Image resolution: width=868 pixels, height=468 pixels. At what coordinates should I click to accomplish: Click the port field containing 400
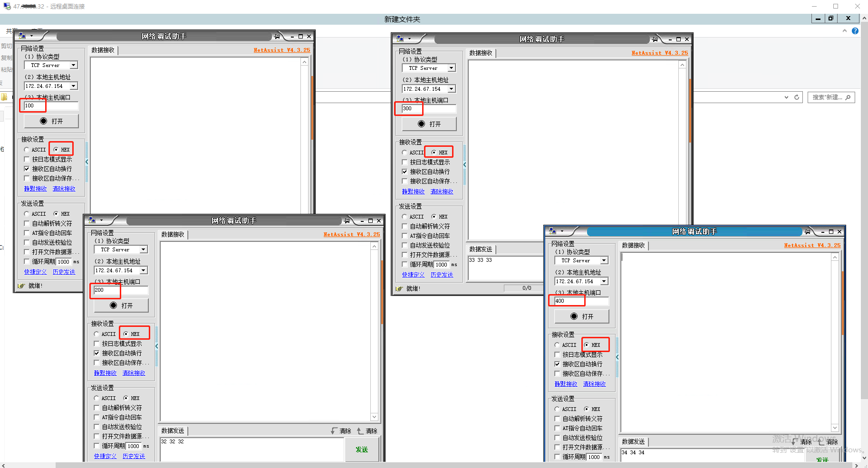tap(579, 301)
